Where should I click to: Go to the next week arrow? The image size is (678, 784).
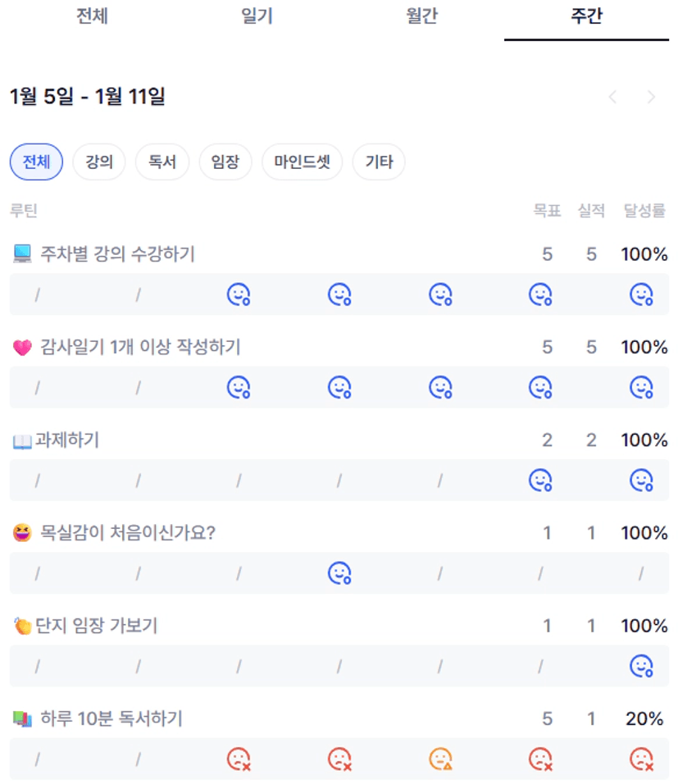tap(652, 98)
